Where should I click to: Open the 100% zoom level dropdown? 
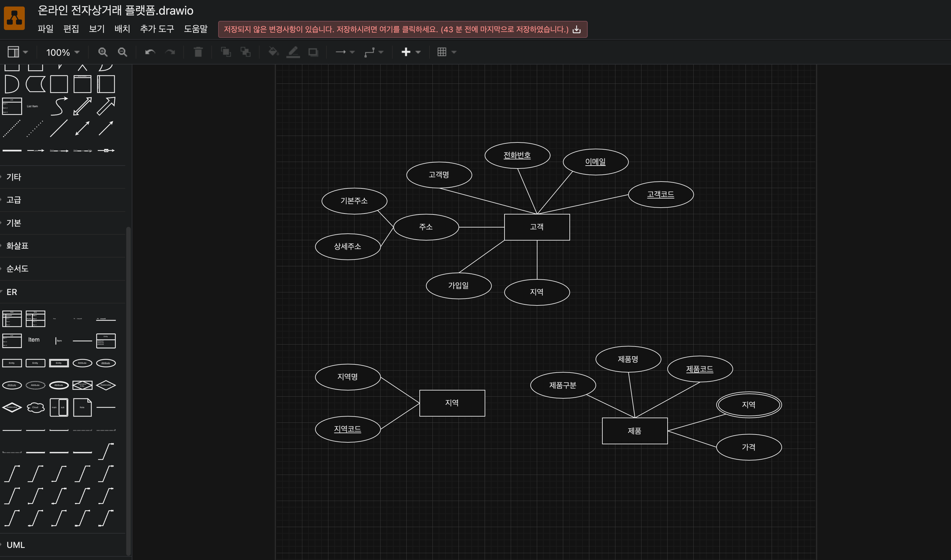[x=63, y=52]
